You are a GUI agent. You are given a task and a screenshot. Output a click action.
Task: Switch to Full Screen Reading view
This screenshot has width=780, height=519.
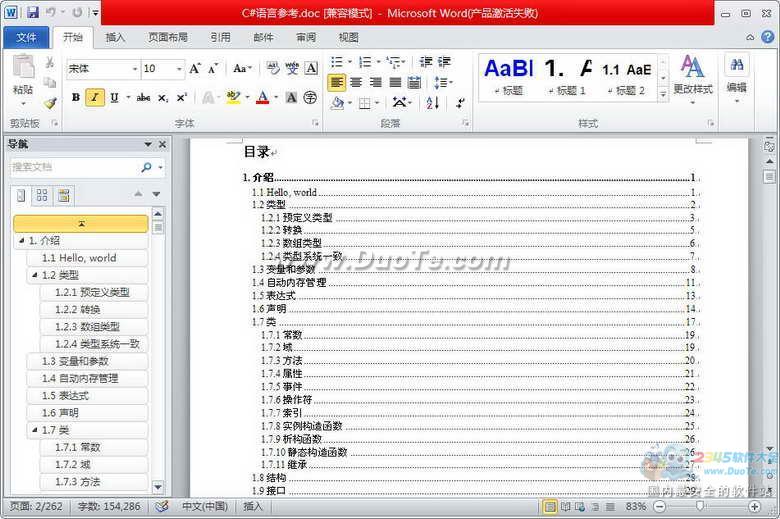pos(566,507)
